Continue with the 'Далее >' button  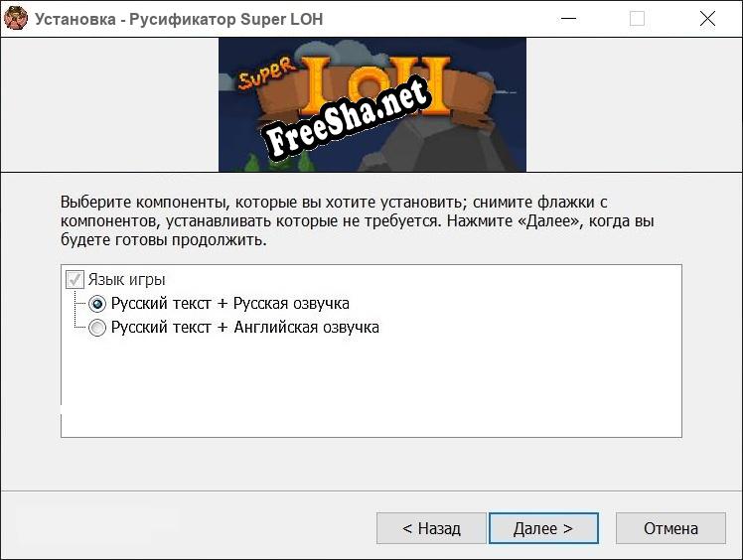point(543,528)
